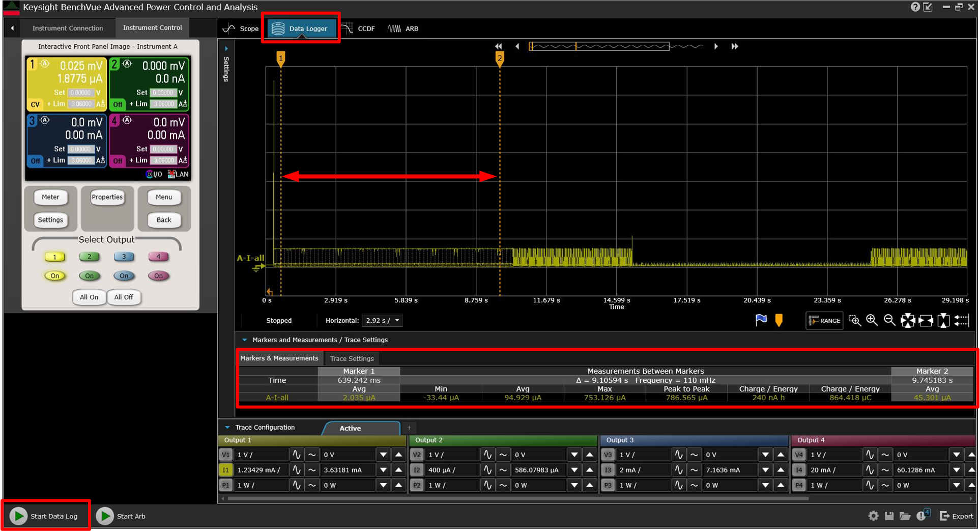
Task: Toggle the I1 current trace
Action: point(225,470)
